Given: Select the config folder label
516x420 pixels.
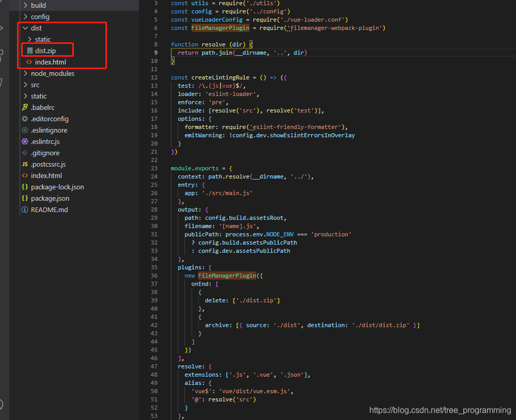Looking at the screenshot, I should coord(40,17).
